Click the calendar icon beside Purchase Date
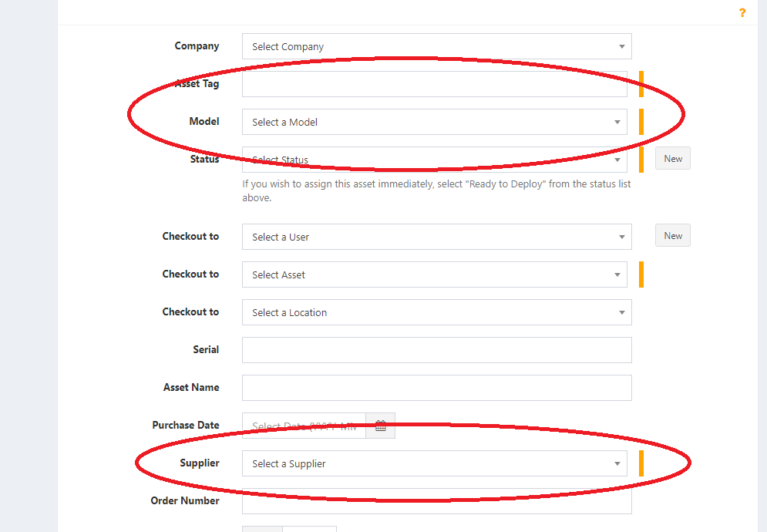The image size is (767, 532). [x=380, y=425]
